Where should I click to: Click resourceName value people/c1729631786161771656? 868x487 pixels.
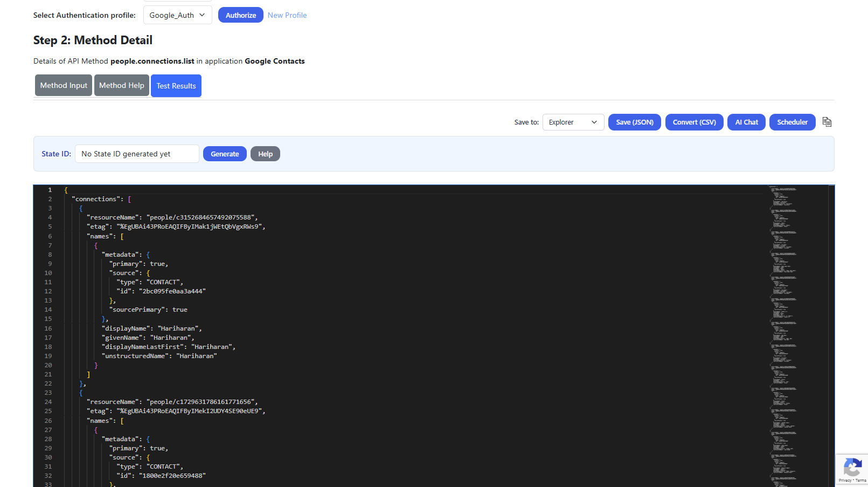[x=200, y=402]
